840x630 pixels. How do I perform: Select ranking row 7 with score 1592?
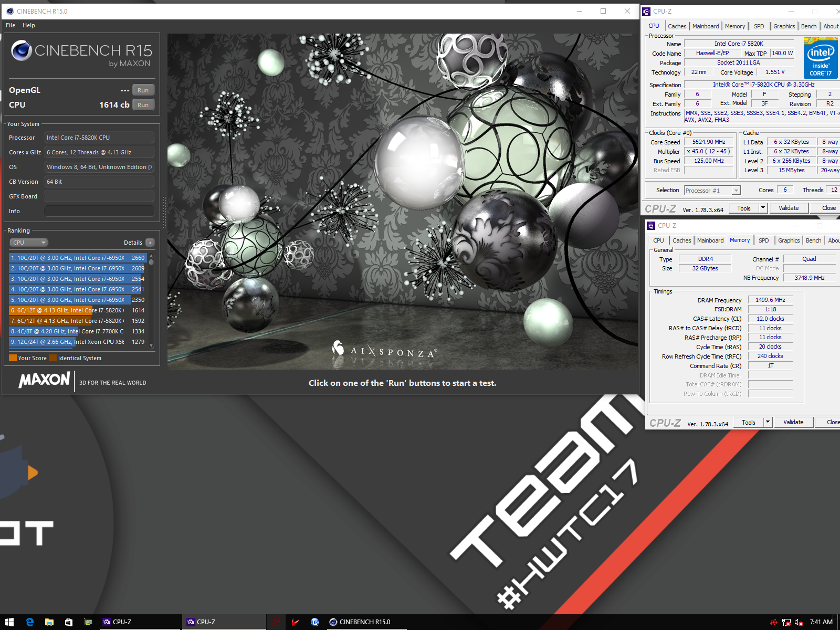(78, 321)
